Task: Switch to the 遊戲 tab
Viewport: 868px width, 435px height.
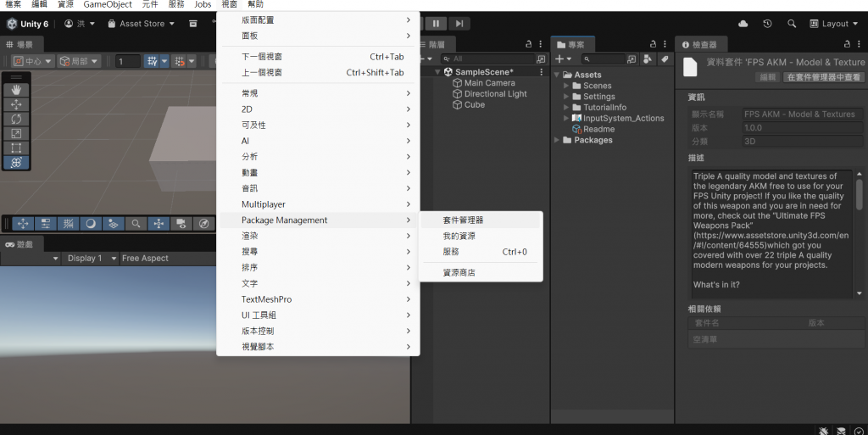Action: click(x=19, y=244)
